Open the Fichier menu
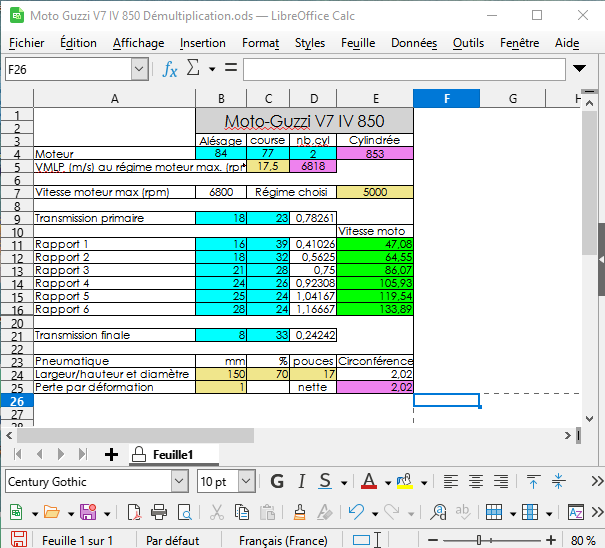The height and width of the screenshot is (548, 605). [x=27, y=43]
